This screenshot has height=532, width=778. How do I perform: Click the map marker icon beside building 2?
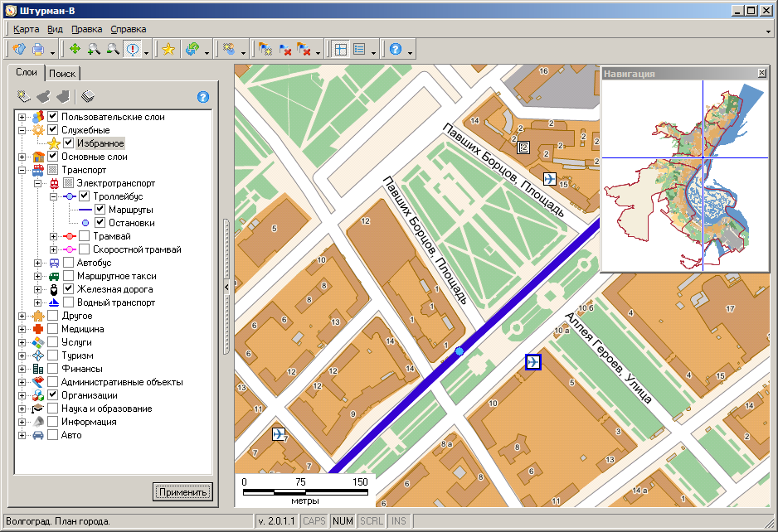click(523, 148)
